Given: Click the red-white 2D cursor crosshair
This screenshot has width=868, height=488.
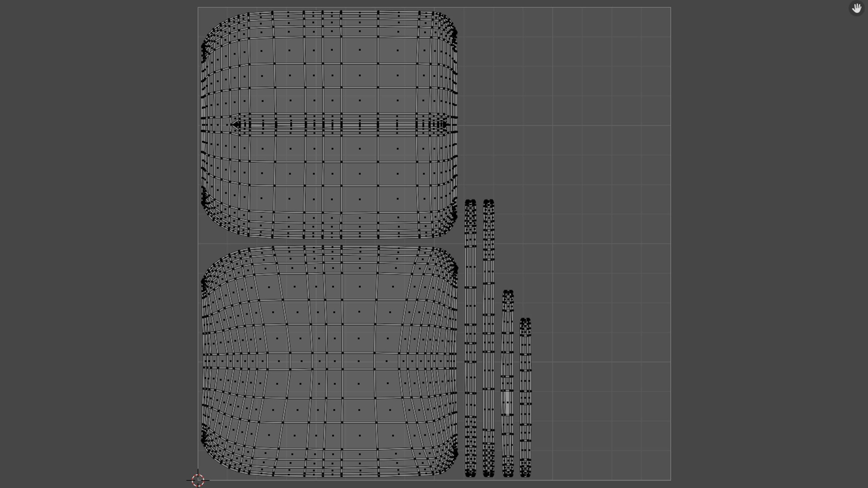Looking at the screenshot, I should [198, 480].
